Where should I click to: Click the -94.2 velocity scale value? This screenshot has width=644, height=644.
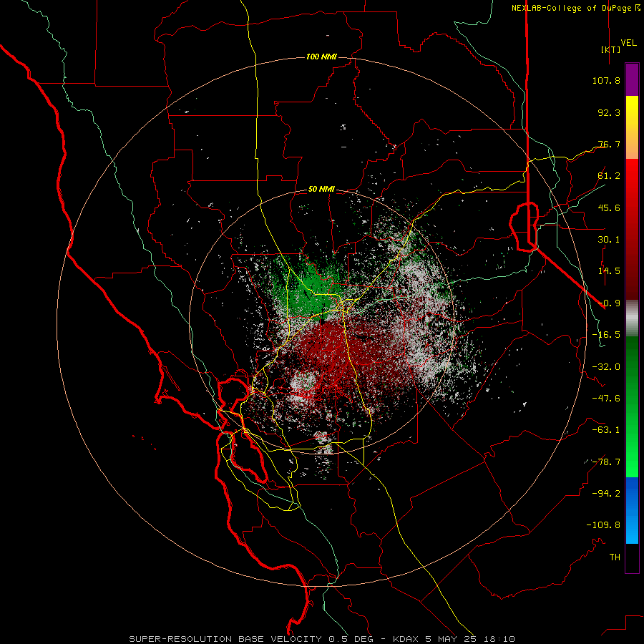[x=606, y=494]
